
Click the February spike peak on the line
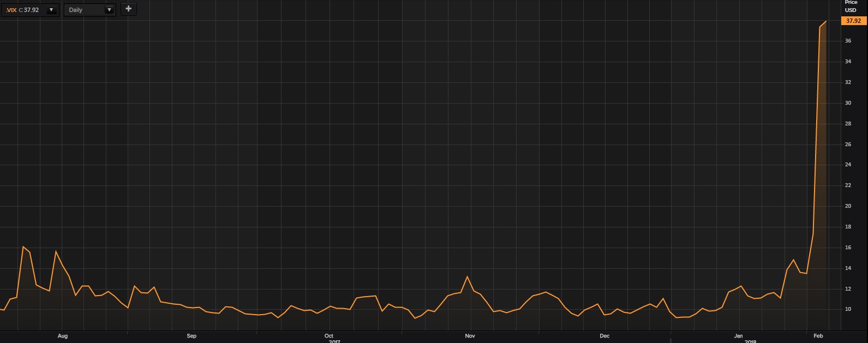[x=826, y=21]
